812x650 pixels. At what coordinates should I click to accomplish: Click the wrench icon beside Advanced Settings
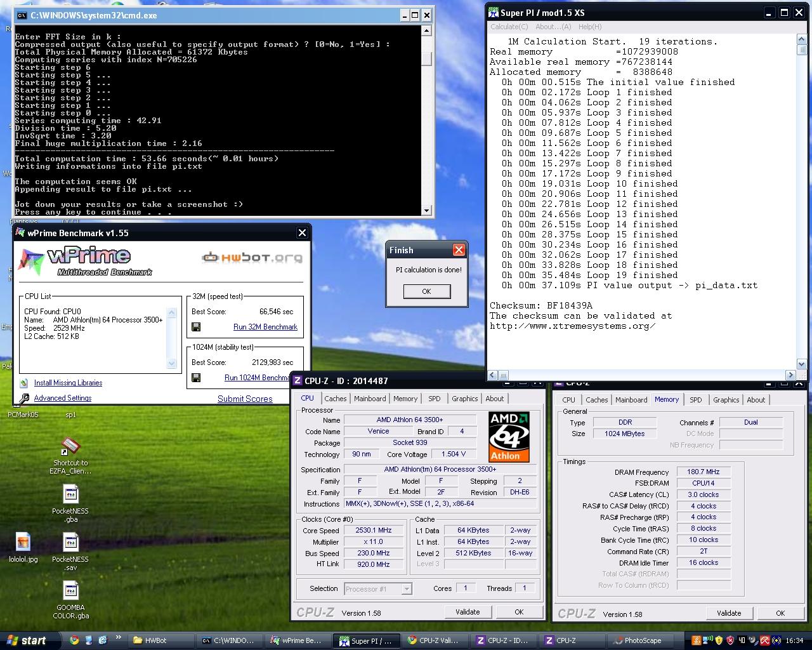(24, 399)
